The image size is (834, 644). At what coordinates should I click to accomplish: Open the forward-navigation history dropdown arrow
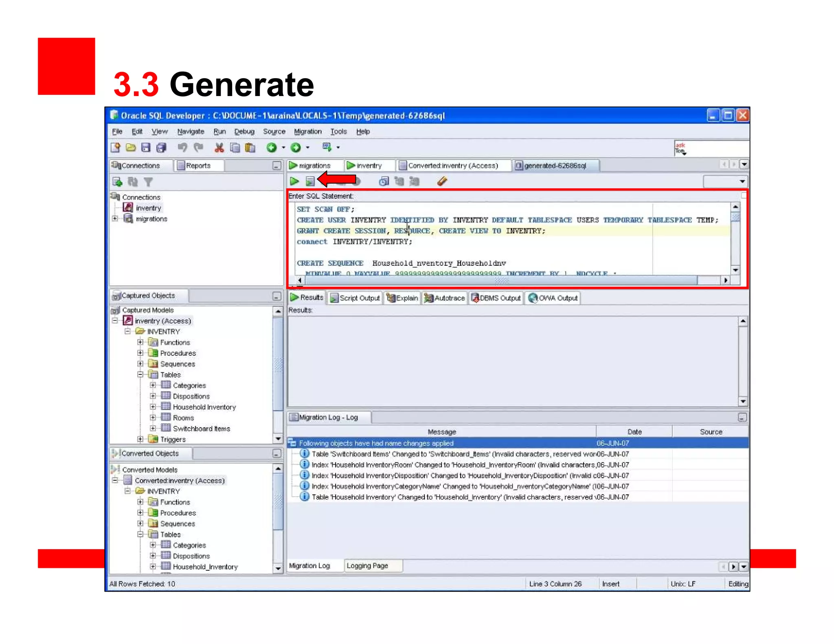point(308,148)
